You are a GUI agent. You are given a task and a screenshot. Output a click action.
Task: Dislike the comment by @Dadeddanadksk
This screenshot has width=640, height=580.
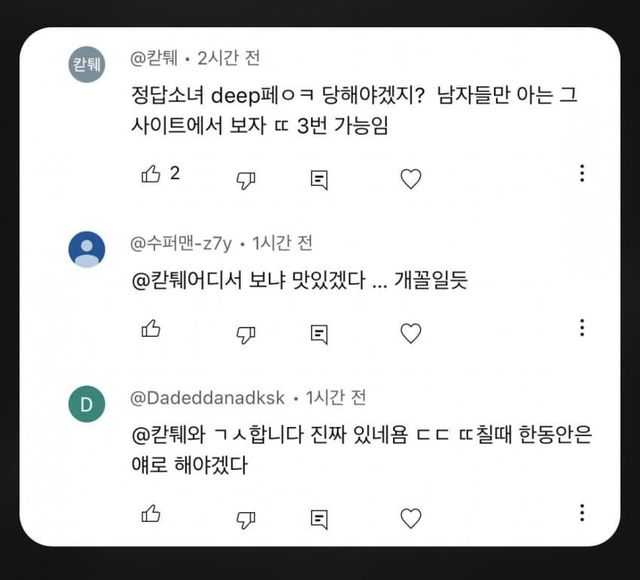point(245,518)
